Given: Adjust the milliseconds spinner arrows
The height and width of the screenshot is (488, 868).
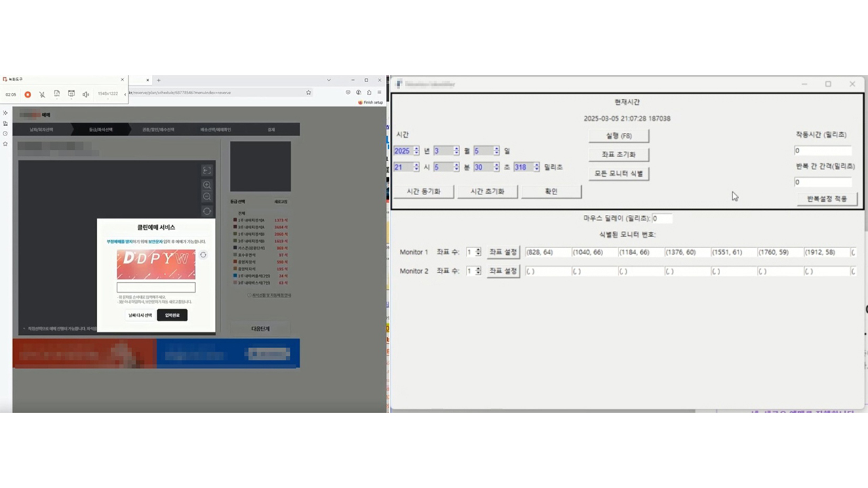Looking at the screenshot, I should (536, 167).
